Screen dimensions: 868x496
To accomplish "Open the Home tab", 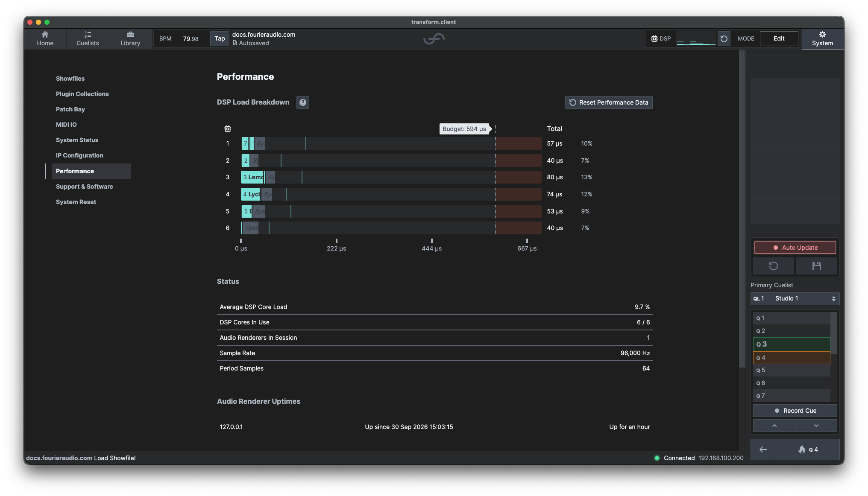I will pyautogui.click(x=45, y=38).
